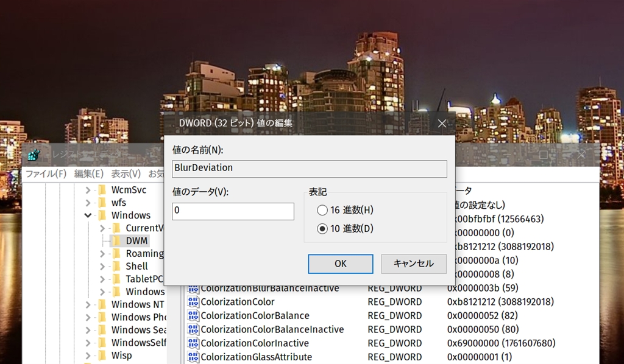Image resolution: width=624 pixels, height=364 pixels.
Task: Open the ファイル(F) menu
Action: [46, 174]
